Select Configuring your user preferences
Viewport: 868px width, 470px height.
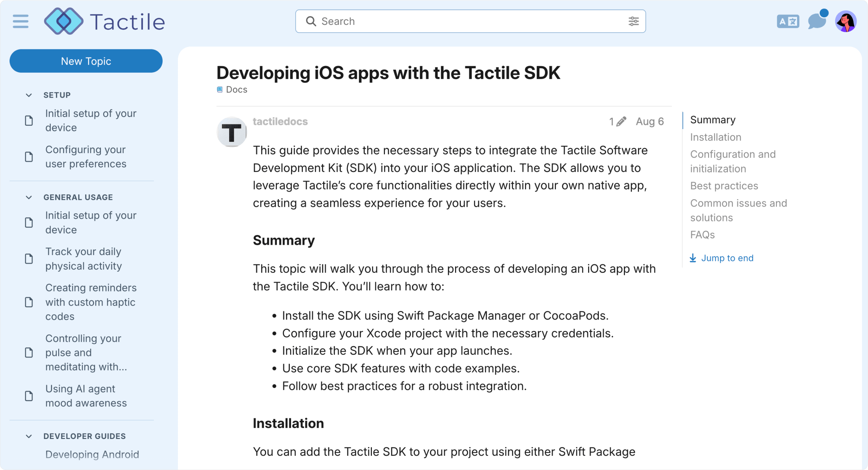pos(85,156)
